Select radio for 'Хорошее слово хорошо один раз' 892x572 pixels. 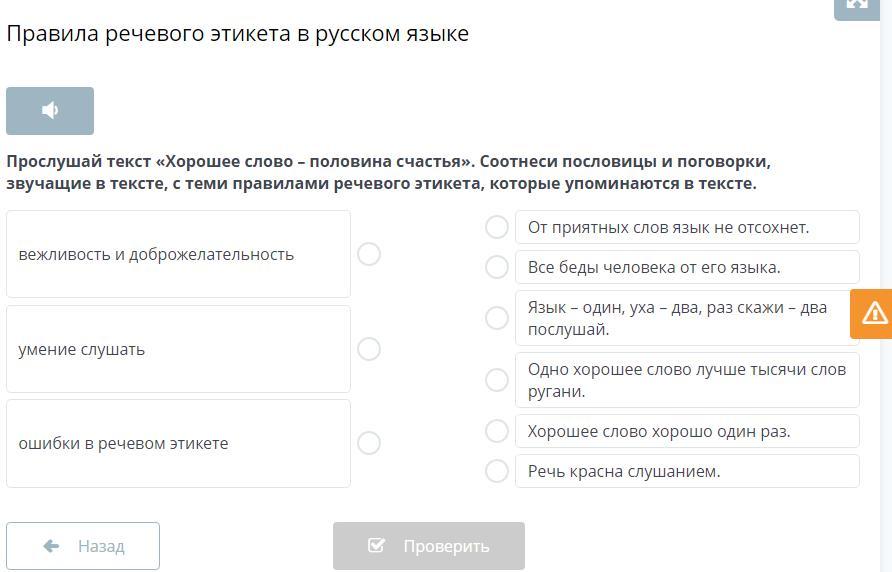(497, 431)
